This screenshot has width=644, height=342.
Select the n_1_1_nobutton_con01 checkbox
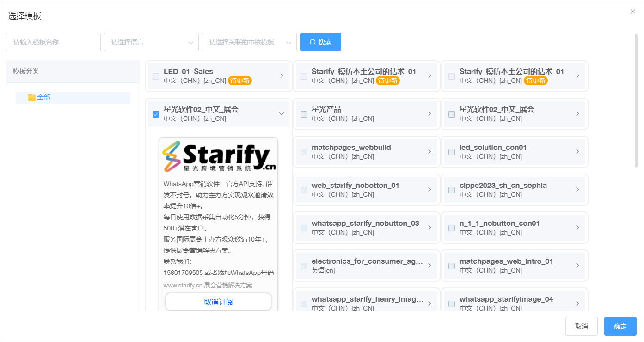(452, 228)
